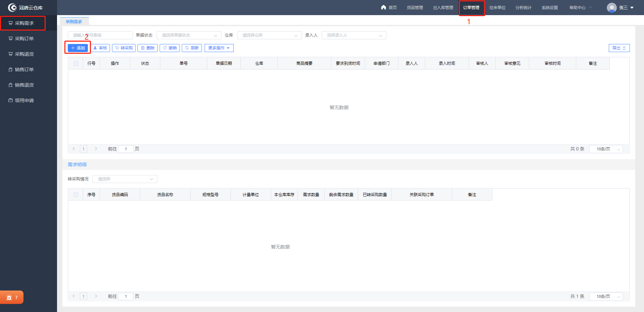Open the 货品管理 menu
This screenshot has width=644, height=312.
pos(415,7)
